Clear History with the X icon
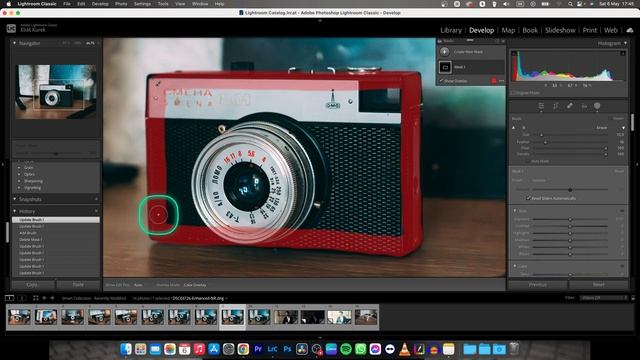The width and height of the screenshot is (640, 360). pos(96,211)
